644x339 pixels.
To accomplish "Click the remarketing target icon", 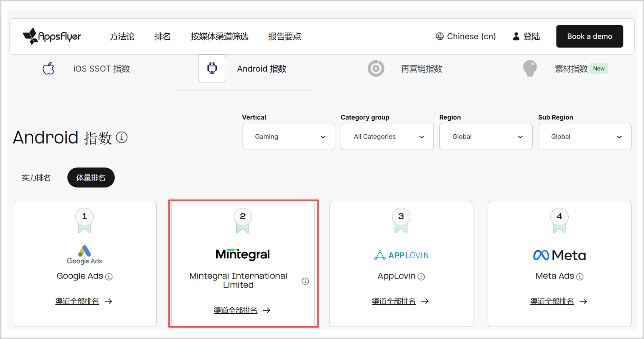I will (x=376, y=68).
